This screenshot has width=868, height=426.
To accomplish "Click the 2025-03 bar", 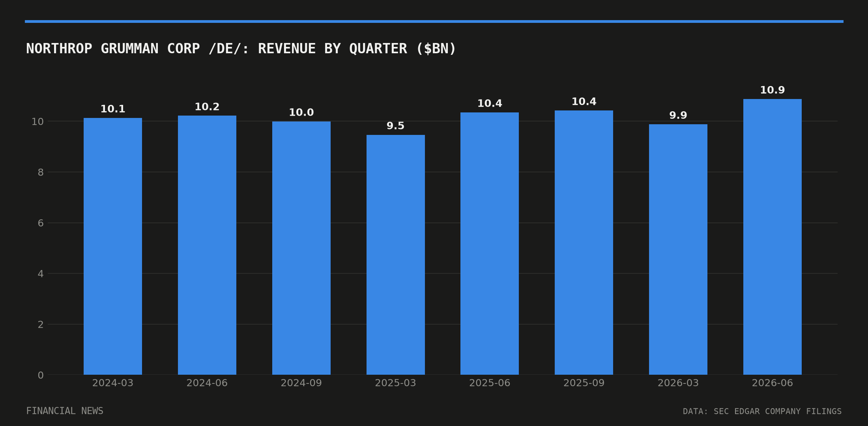I will tap(396, 255).
